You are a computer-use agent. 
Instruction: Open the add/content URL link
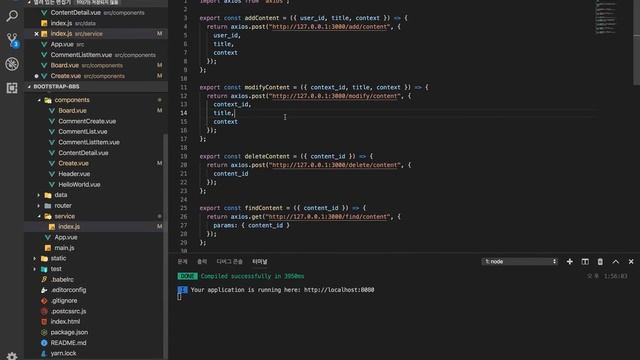click(329, 27)
